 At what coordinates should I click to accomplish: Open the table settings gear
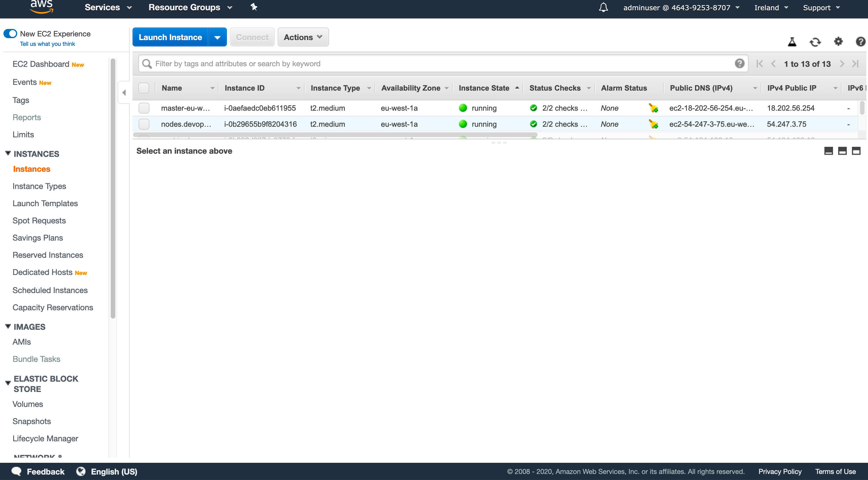838,41
